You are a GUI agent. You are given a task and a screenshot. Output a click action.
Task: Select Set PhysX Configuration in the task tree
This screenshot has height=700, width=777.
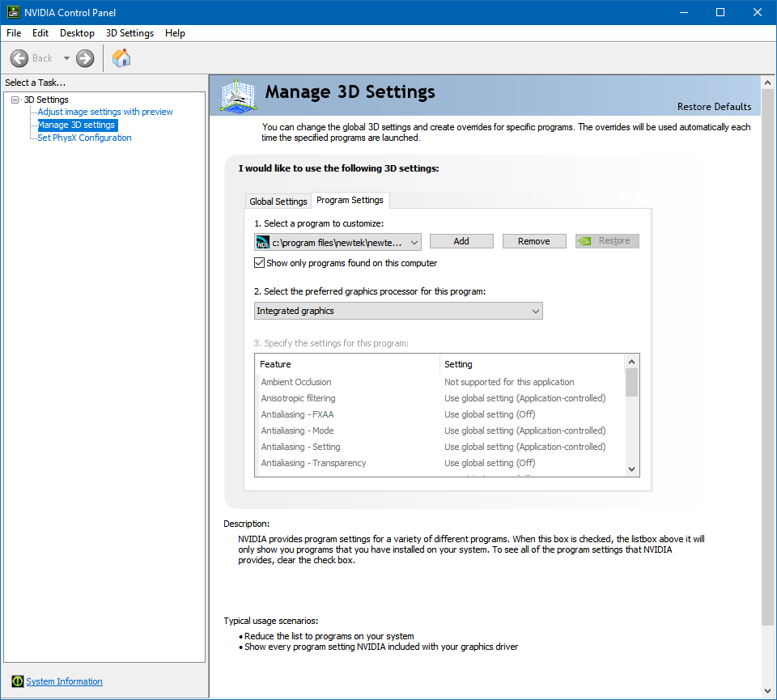point(84,137)
